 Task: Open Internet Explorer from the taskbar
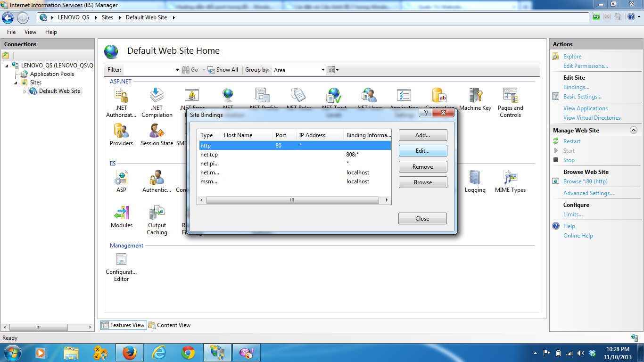tap(159, 353)
